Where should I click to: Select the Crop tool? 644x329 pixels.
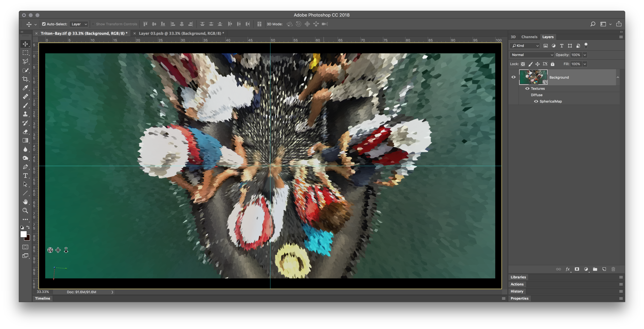point(25,79)
